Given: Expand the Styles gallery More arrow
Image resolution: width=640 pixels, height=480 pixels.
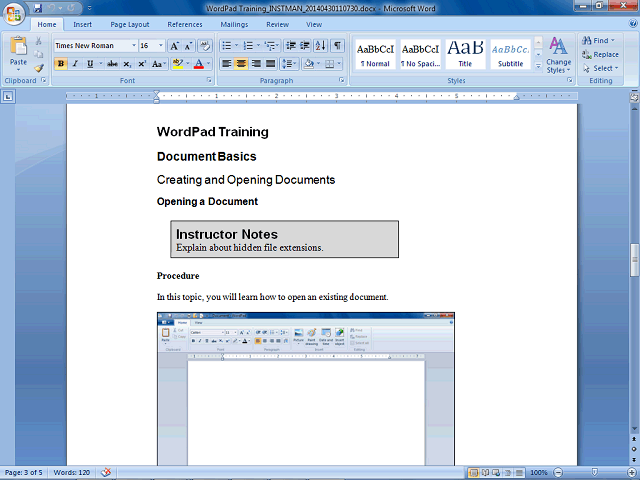Looking at the screenshot, I should tap(538, 65).
